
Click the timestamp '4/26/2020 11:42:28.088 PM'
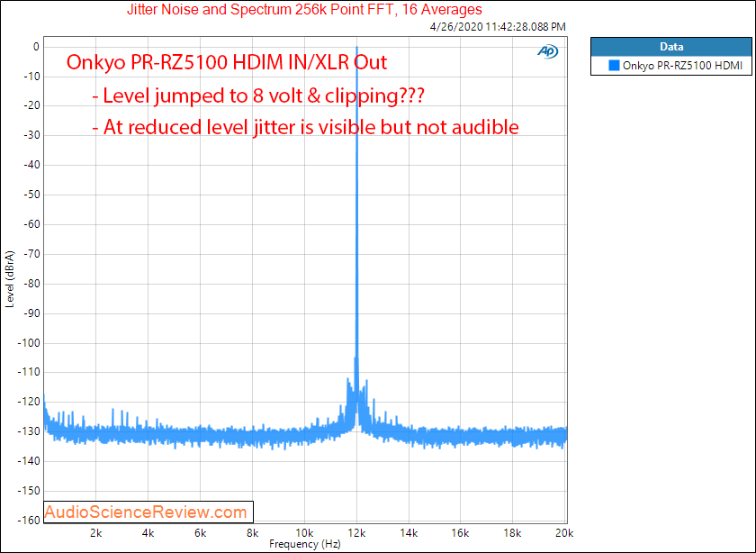pyautogui.click(x=498, y=26)
